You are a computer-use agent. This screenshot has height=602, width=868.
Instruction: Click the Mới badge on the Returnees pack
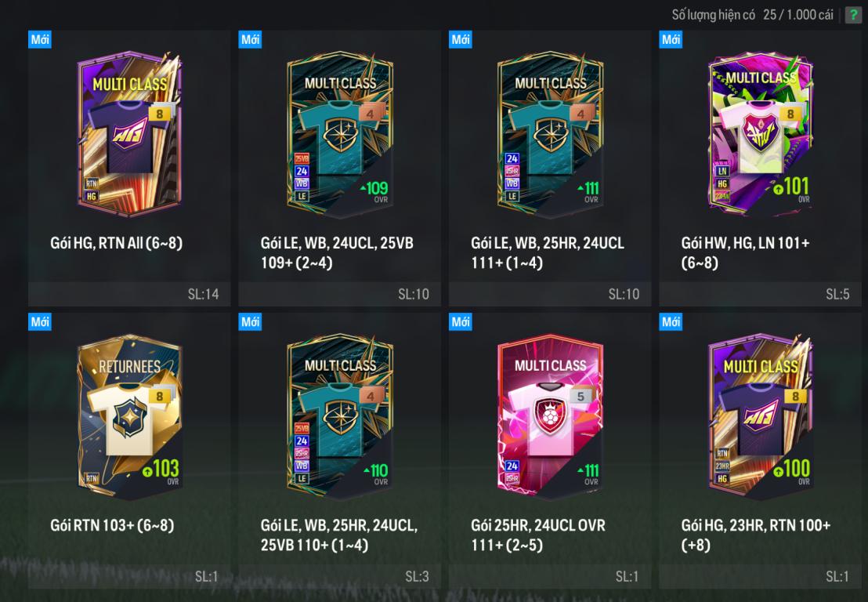pos(40,321)
